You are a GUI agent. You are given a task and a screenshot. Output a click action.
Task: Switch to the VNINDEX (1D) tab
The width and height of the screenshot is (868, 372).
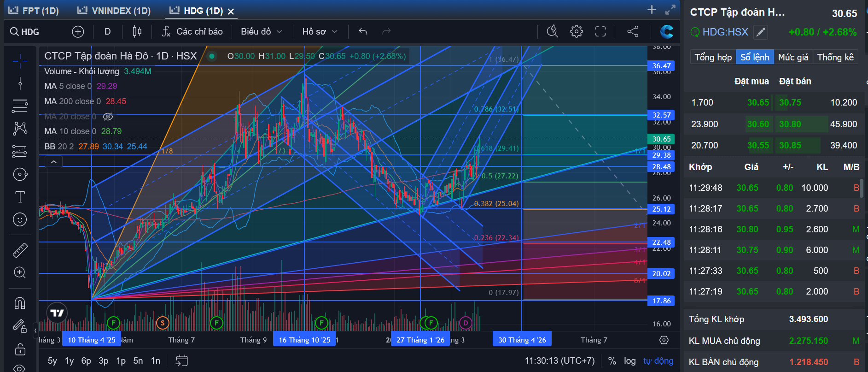tap(114, 11)
